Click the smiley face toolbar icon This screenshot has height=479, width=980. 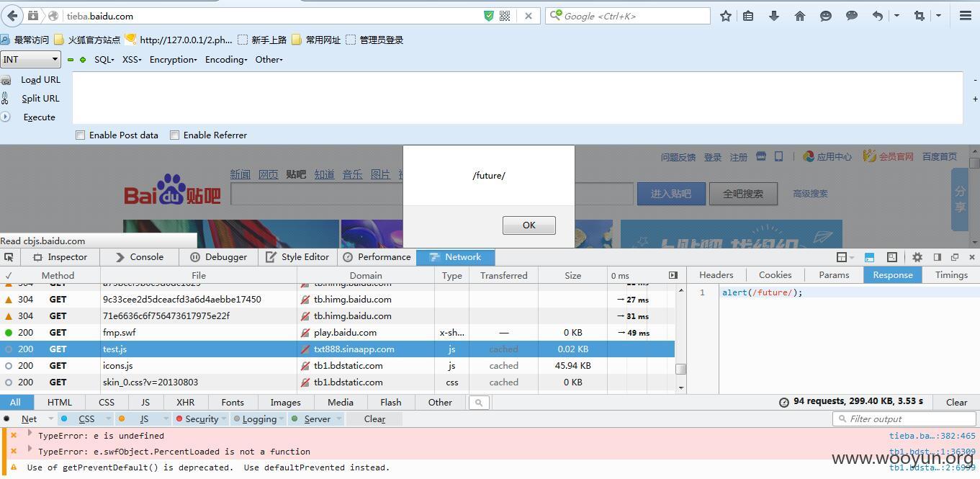tap(826, 16)
